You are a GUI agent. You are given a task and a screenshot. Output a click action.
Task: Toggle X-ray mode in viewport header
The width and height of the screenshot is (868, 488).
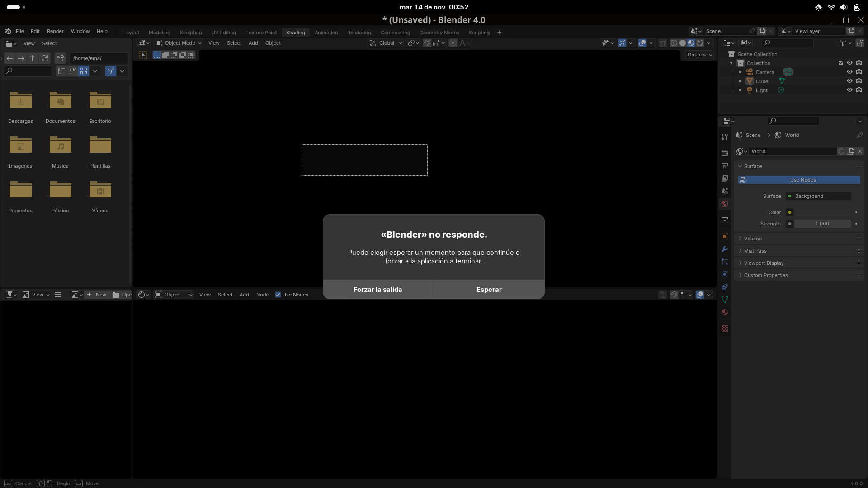(662, 43)
